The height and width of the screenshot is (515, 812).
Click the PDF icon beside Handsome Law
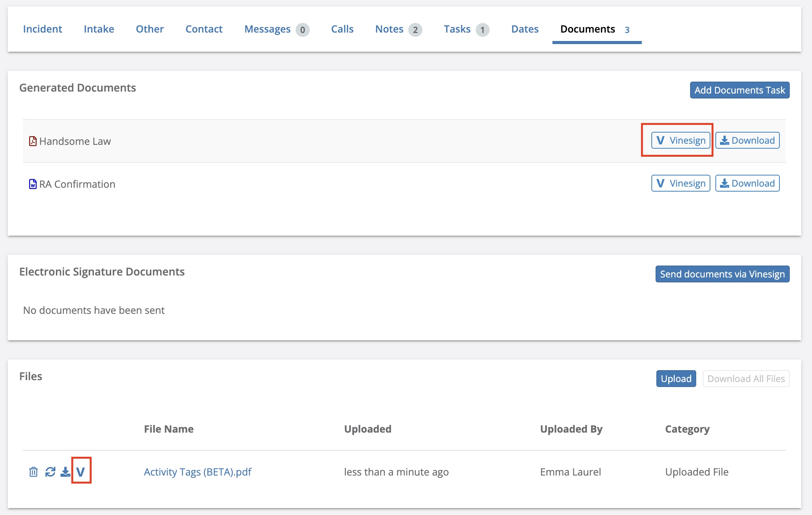click(33, 141)
